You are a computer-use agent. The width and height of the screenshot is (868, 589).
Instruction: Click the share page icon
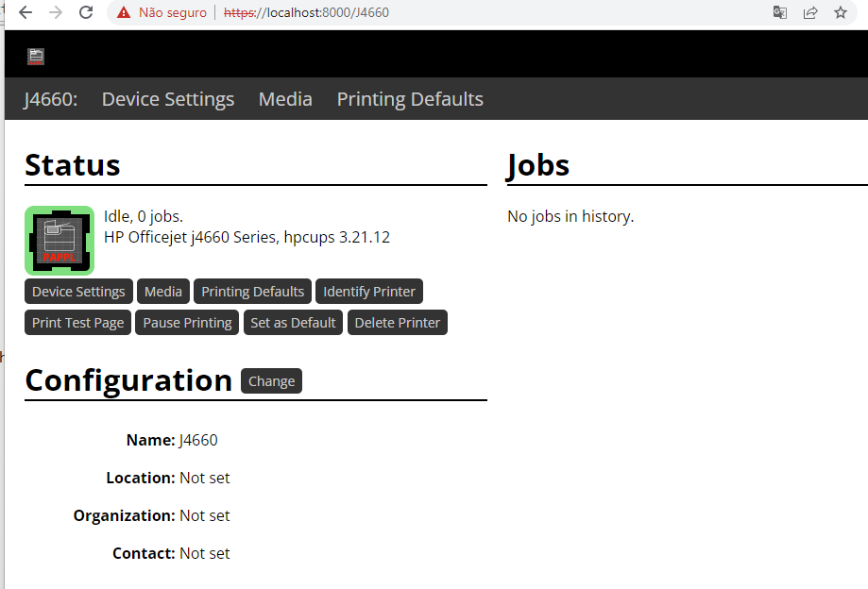pos(810,12)
